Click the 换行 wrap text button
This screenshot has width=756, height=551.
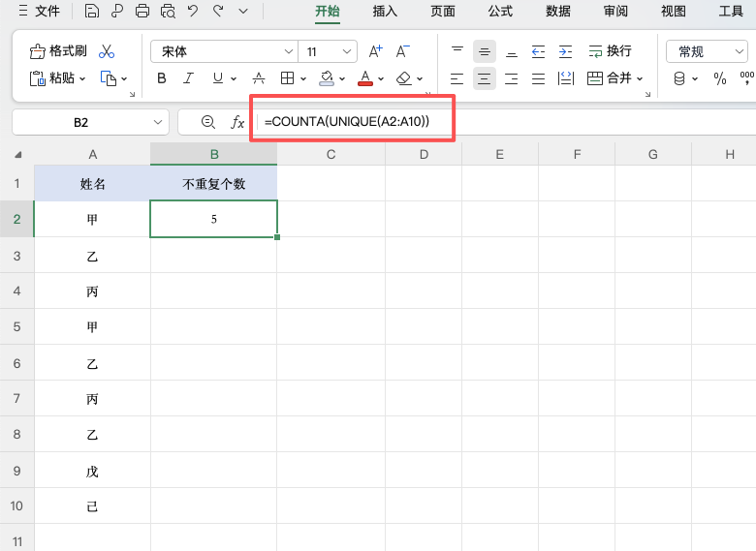pos(610,51)
